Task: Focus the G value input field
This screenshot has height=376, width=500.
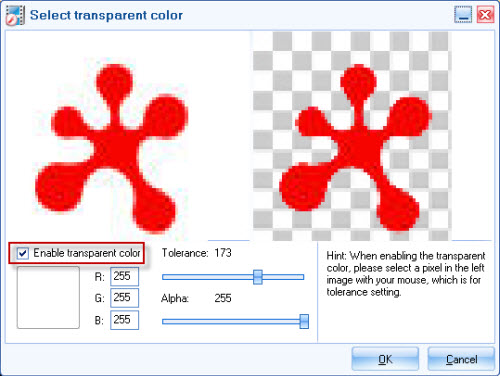Action: point(124,298)
